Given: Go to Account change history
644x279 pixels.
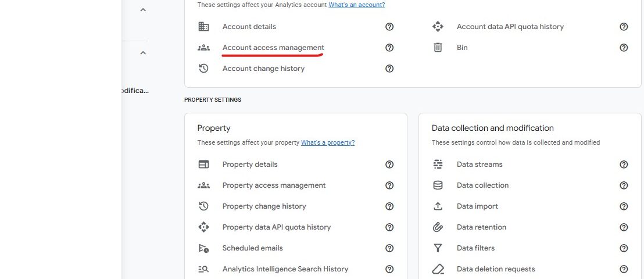Looking at the screenshot, I should click(x=263, y=69).
